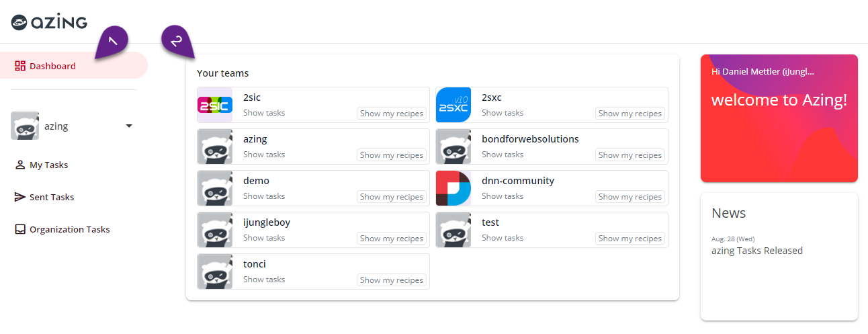Click the azing organization avatar in sidebar
Screen dimensions: 868x334
pos(25,126)
